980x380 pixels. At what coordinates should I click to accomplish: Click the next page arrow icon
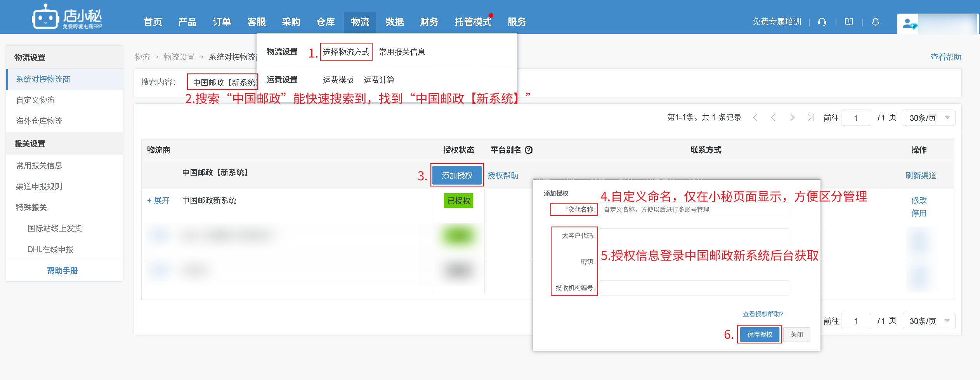click(792, 117)
